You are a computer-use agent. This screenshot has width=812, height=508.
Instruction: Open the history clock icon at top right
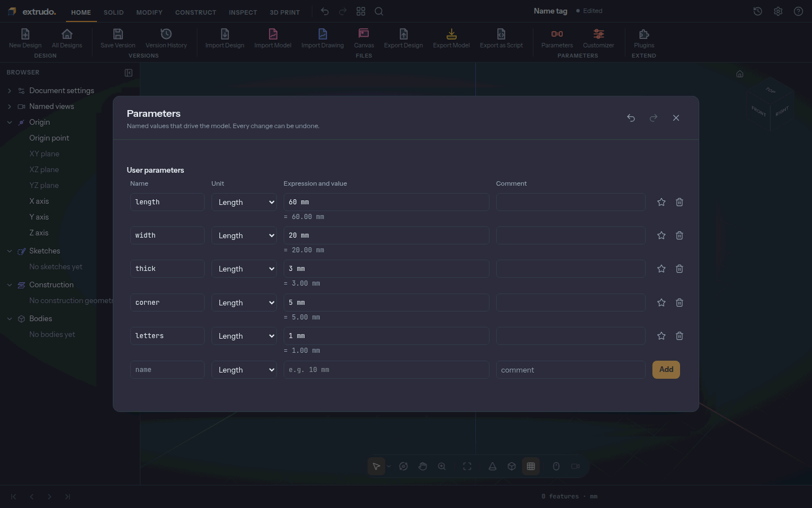(758, 11)
